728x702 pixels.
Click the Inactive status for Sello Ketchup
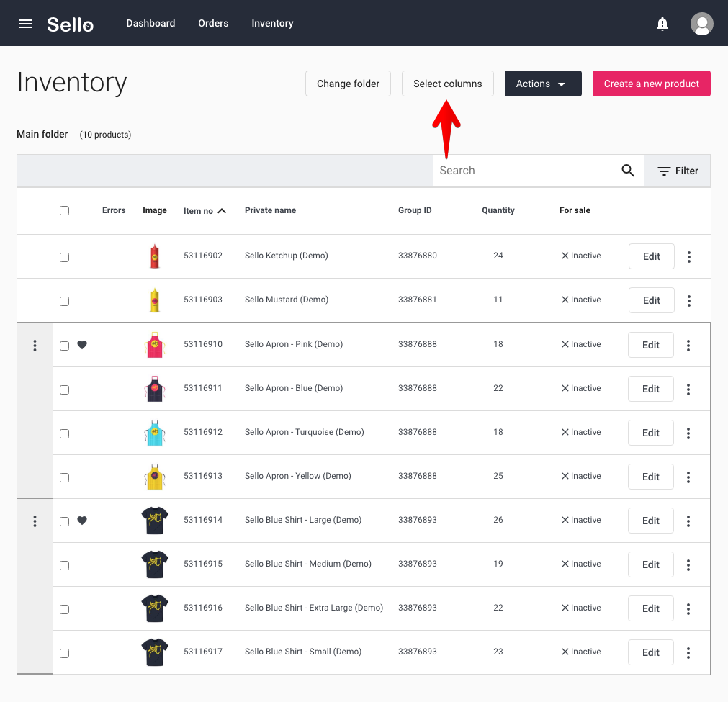(581, 256)
